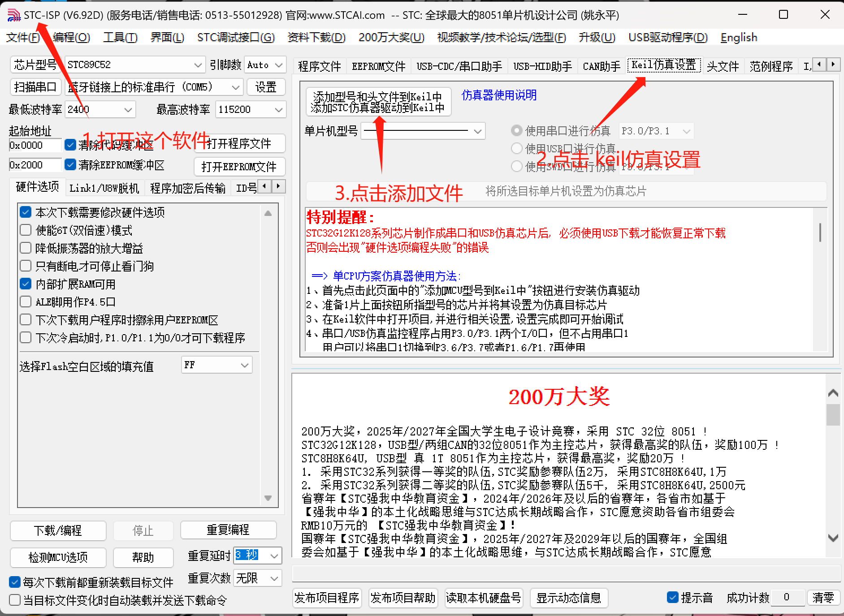This screenshot has height=616, width=844.
Task: Click 检测MCU选项 button
Action: point(58,557)
